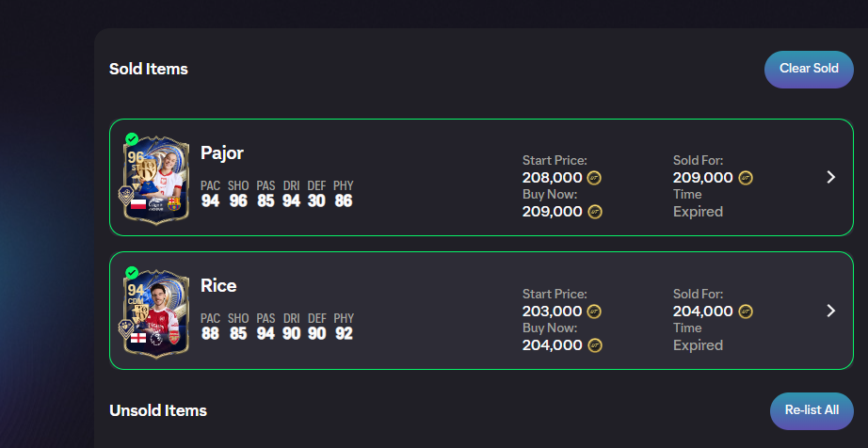Click the coin icon beside Rice's 204,000 Sold For
The height and width of the screenshot is (448, 868).
pyautogui.click(x=746, y=311)
